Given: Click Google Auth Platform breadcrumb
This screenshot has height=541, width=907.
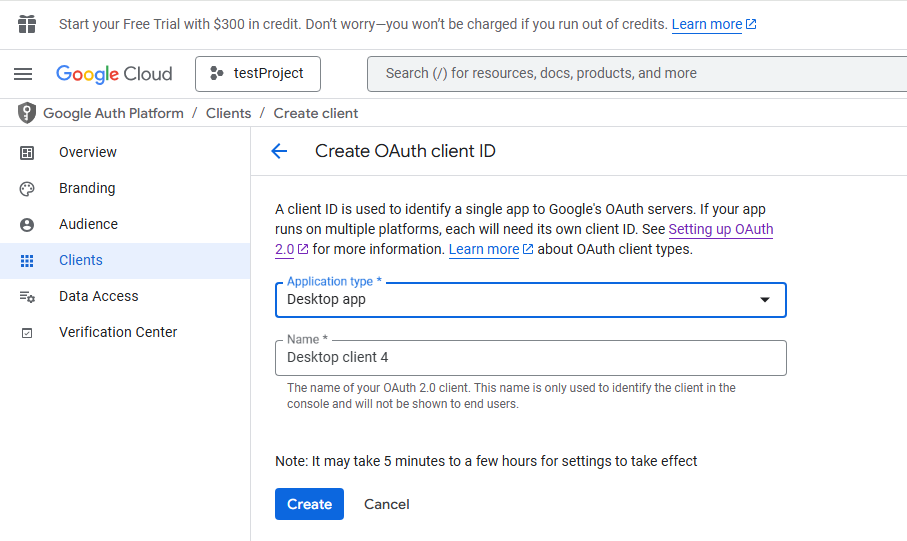Looking at the screenshot, I should pos(113,113).
